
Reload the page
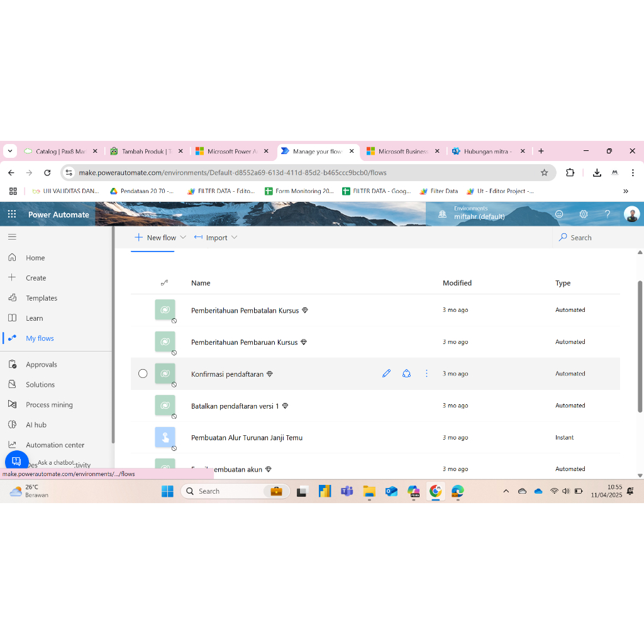(47, 172)
